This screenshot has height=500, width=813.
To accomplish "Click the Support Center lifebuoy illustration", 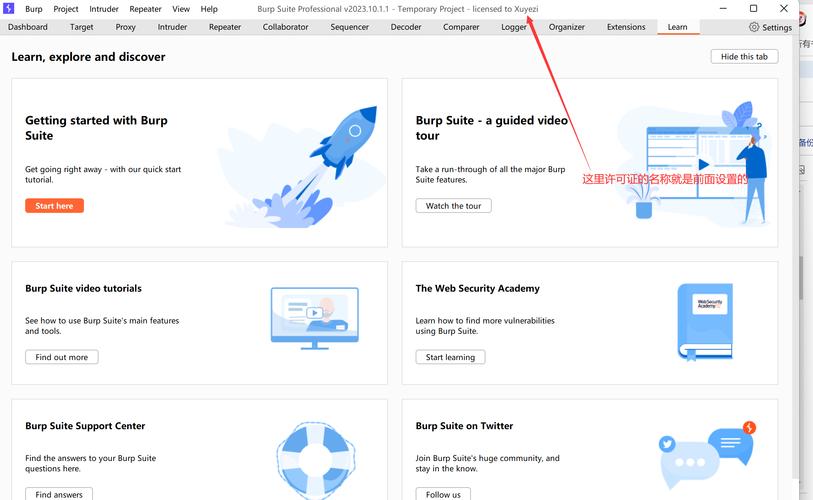I will click(316, 461).
